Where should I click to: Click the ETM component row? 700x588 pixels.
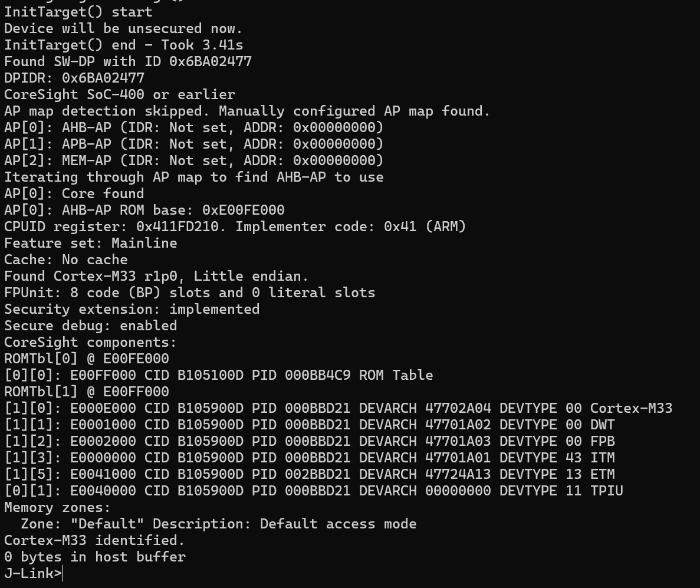309,474
